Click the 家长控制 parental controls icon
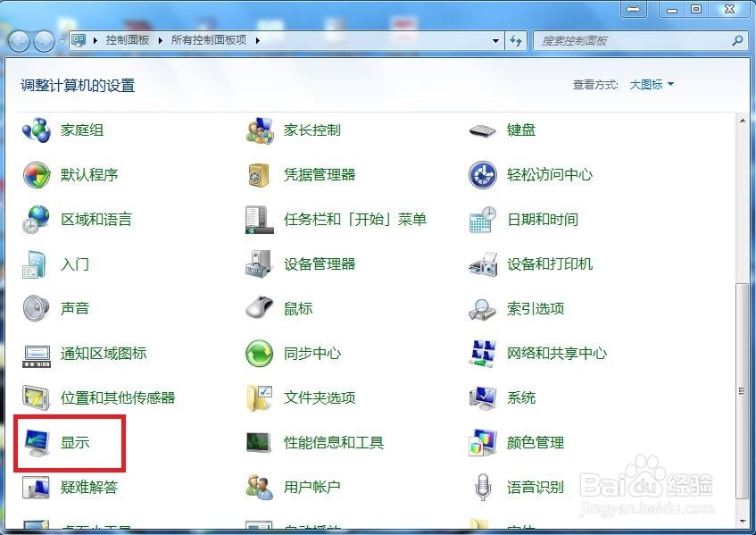This screenshot has height=535, width=756. [x=260, y=130]
